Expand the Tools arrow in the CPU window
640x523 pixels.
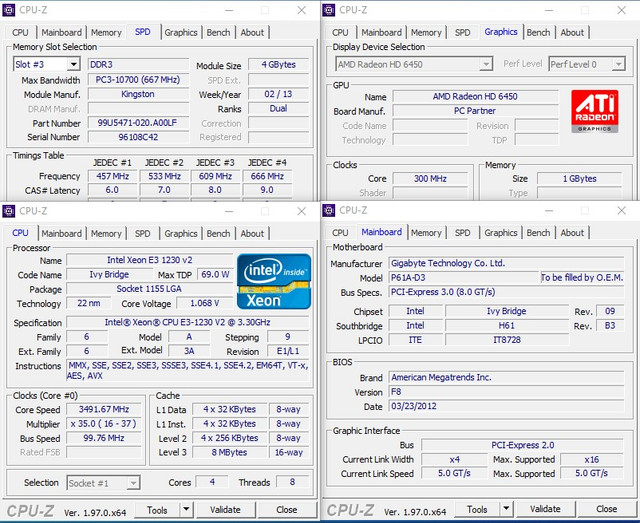[x=186, y=509]
